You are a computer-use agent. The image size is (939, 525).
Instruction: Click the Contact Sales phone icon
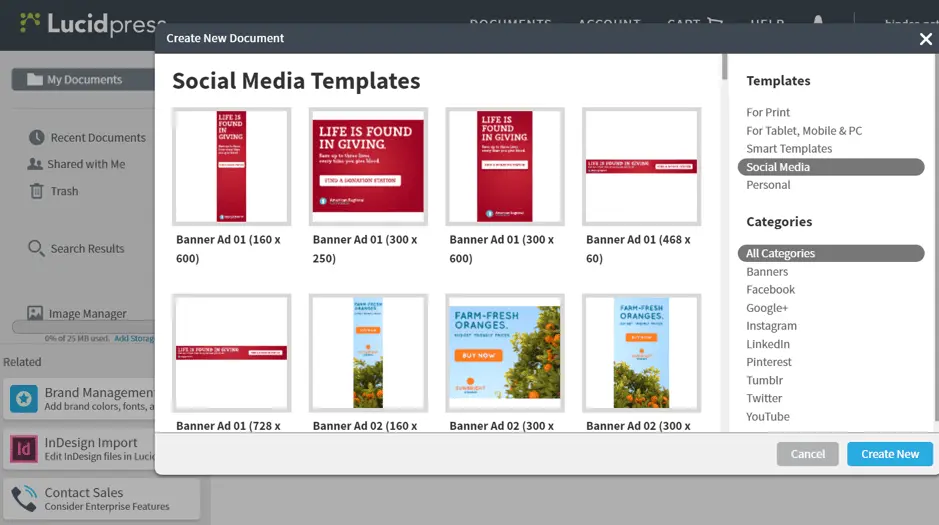pos(24,498)
